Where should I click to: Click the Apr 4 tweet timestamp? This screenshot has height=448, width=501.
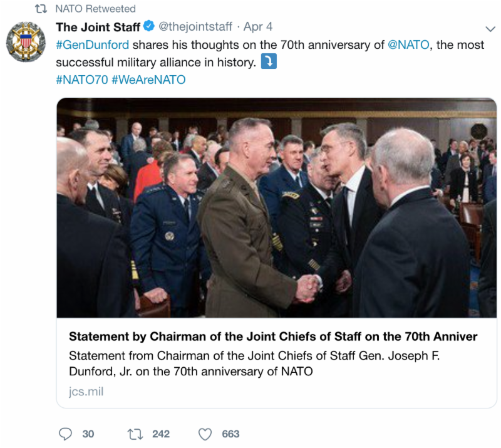(258, 27)
